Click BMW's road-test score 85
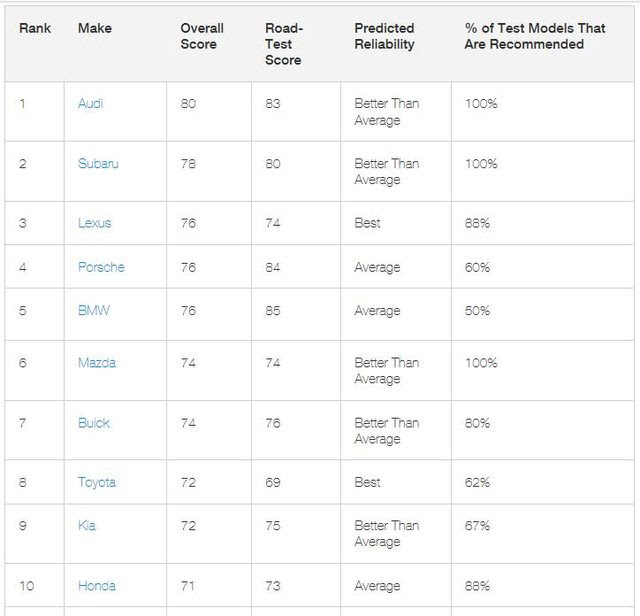This screenshot has width=640, height=616. pos(273,311)
